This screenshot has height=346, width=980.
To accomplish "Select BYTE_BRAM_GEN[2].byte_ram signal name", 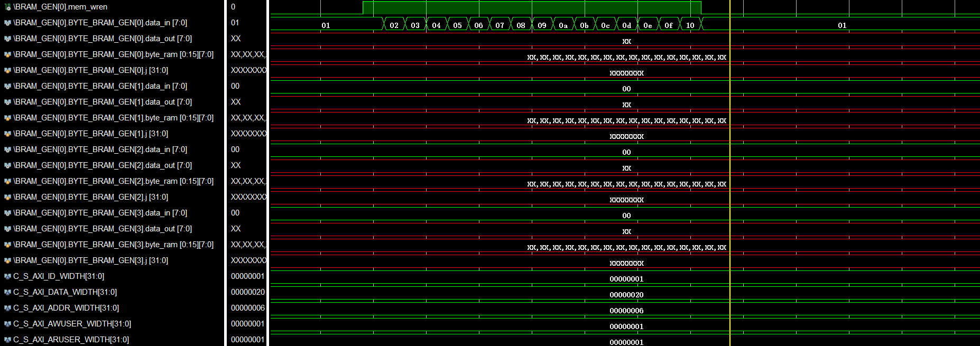I will click(x=114, y=181).
